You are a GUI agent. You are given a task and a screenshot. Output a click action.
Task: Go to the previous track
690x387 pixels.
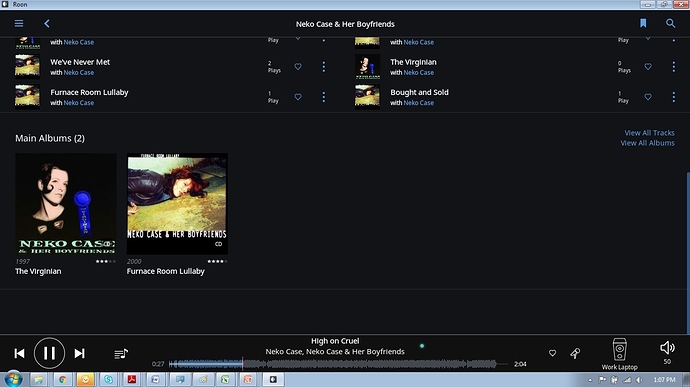tap(19, 353)
